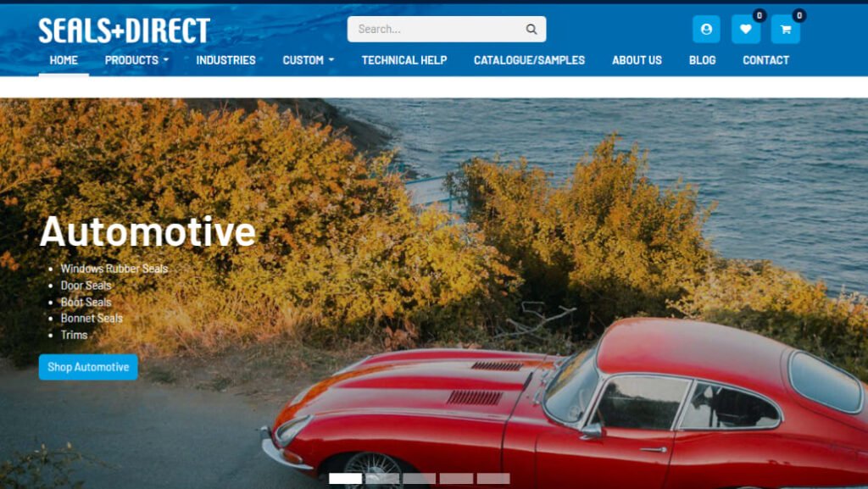Image resolution: width=868 pixels, height=489 pixels.
Task: Select the third carousel slide indicator
Action: pyautogui.click(x=419, y=479)
